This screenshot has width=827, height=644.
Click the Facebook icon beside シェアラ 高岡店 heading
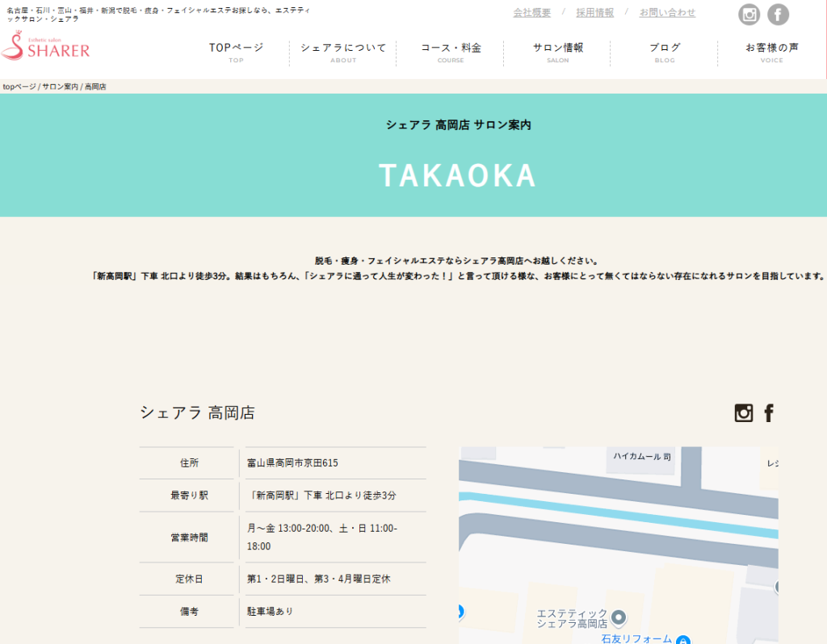click(x=769, y=413)
